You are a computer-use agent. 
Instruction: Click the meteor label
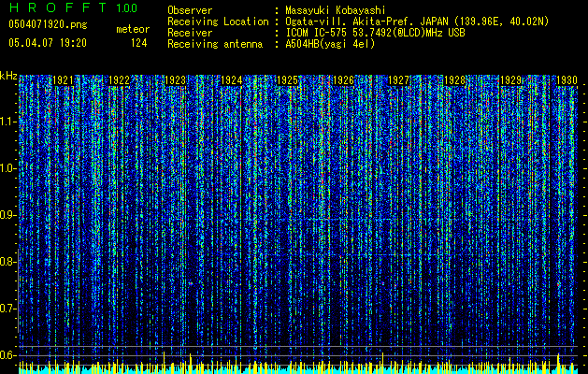[133, 29]
